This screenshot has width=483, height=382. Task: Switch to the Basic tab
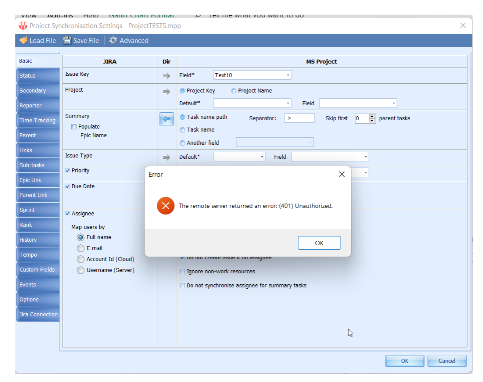point(38,61)
